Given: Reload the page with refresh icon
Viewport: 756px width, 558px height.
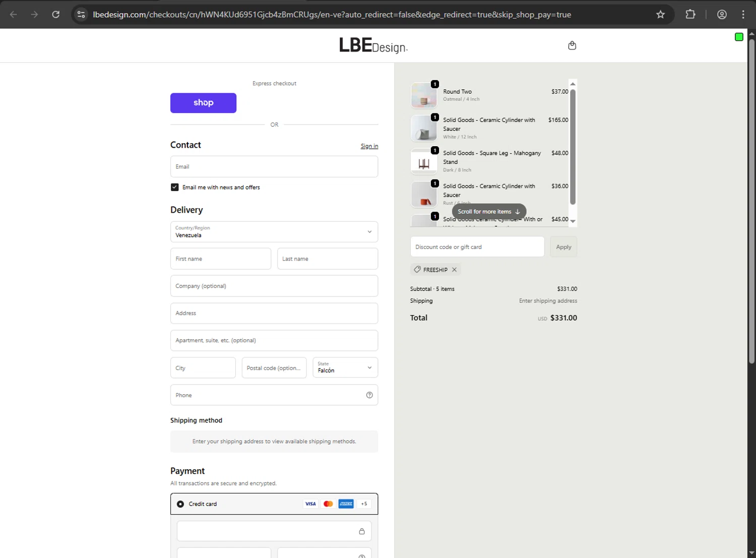Looking at the screenshot, I should pos(56,15).
